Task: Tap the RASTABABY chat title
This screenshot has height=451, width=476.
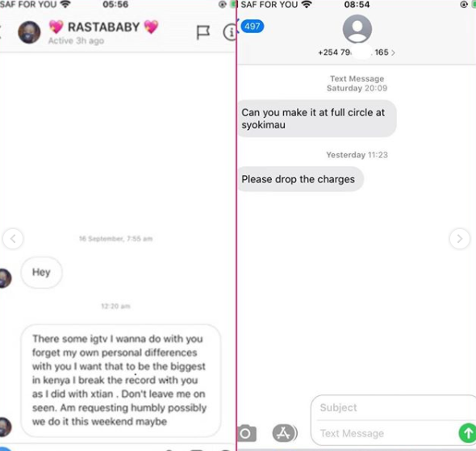Action: [103, 27]
